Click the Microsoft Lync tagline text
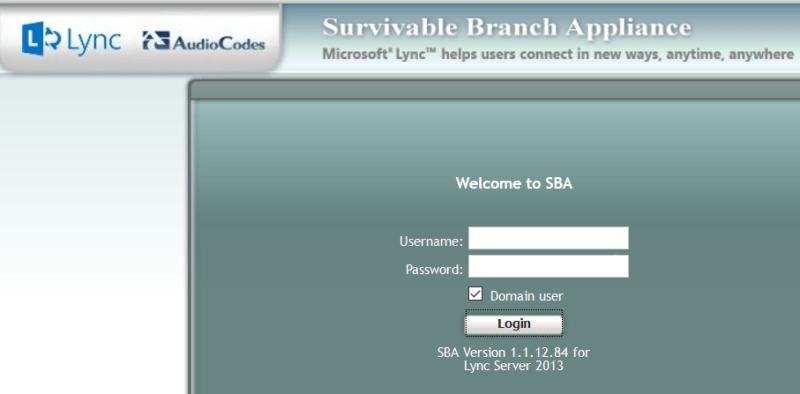The image size is (800, 394). (558, 54)
